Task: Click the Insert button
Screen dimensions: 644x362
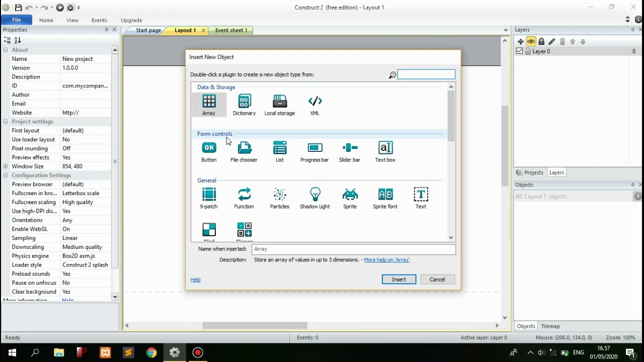Action: 399,280
